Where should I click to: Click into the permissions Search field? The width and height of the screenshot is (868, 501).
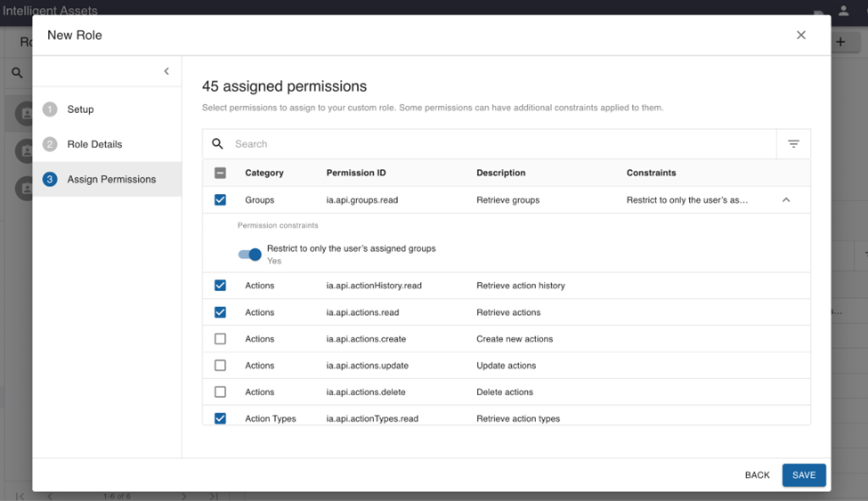pos(499,144)
